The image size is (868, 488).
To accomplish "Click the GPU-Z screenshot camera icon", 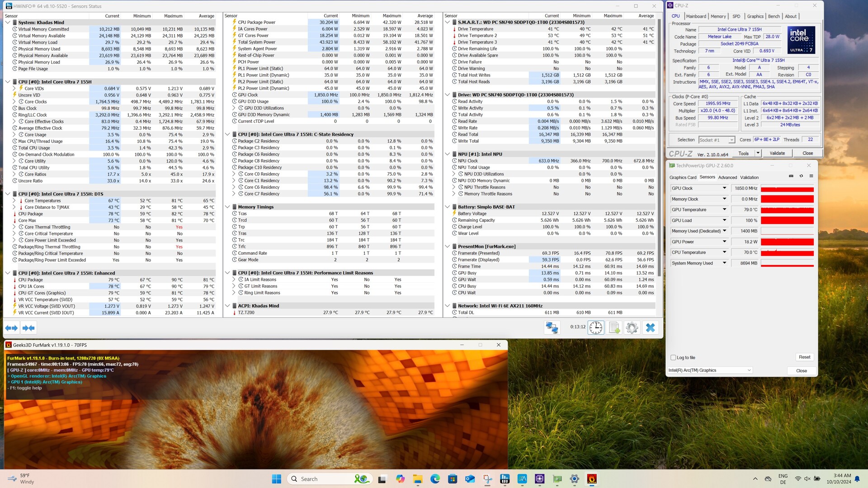I will click(791, 176).
